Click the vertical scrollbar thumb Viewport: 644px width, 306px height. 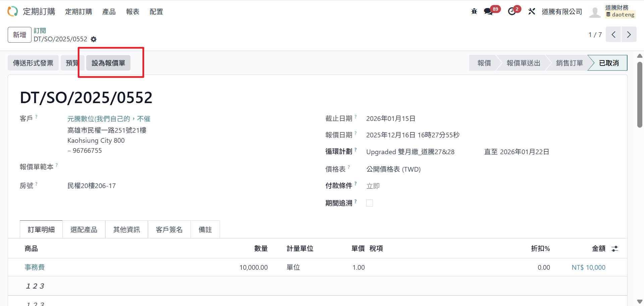point(640,94)
